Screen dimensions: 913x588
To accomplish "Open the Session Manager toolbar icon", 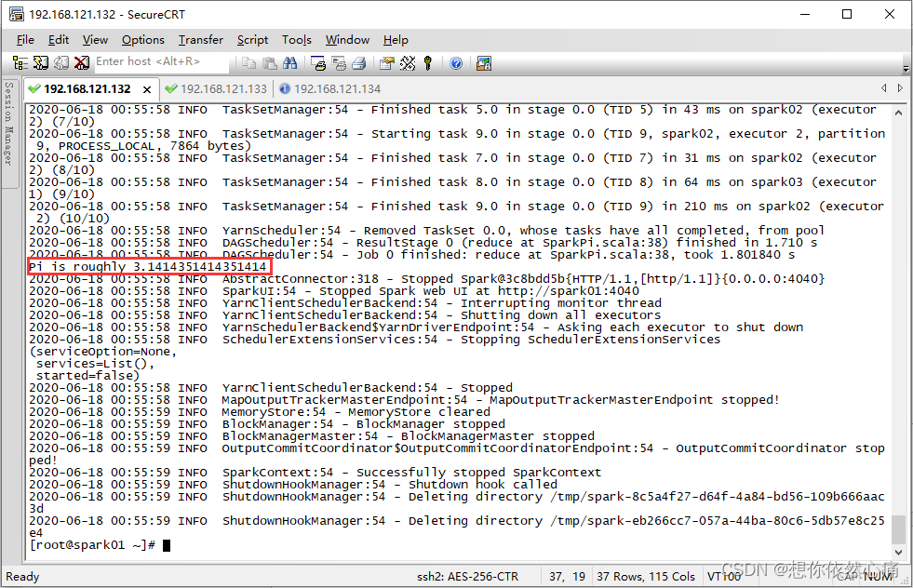I will pos(20,63).
